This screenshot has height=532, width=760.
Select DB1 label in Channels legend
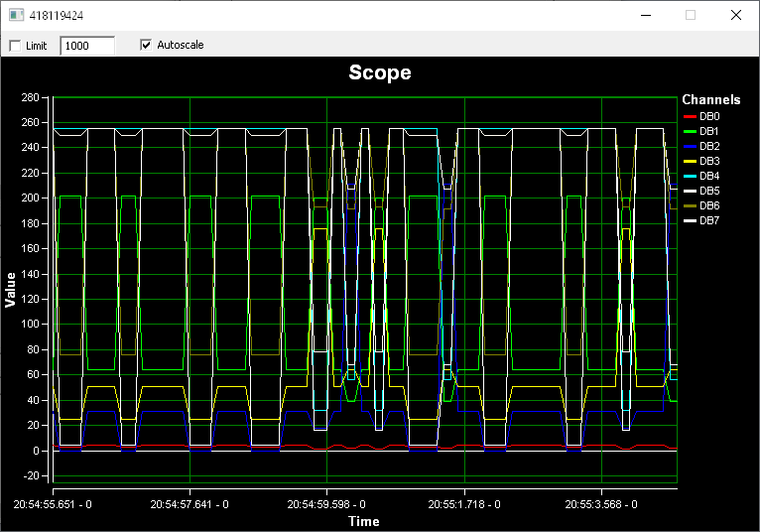pos(709,131)
